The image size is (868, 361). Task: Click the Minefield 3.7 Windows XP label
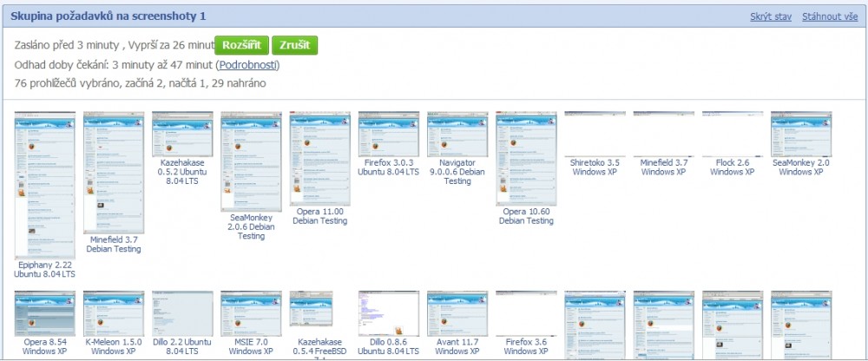(663, 167)
